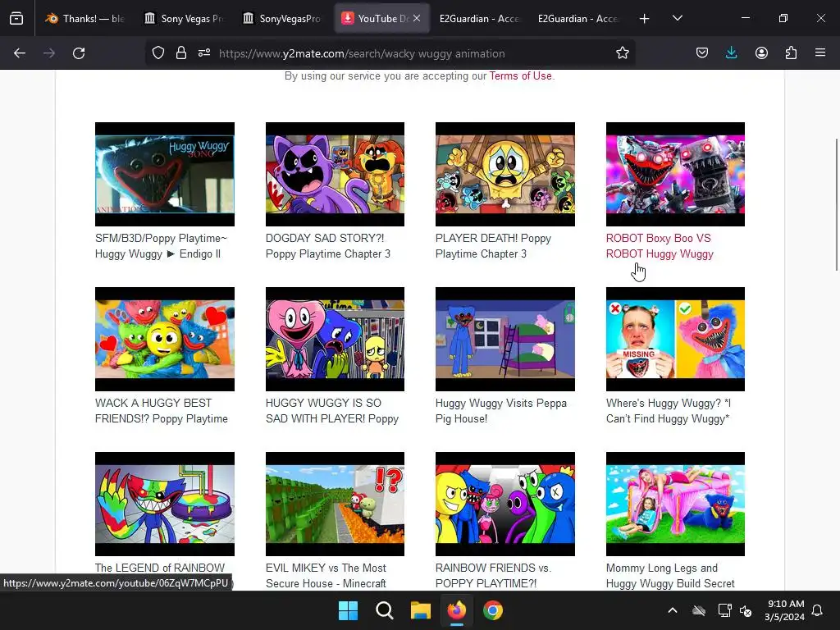Select the Mommy Long Legs pink bed thumbnail
Viewport: 840px width, 630px height.
pyautogui.click(x=675, y=504)
